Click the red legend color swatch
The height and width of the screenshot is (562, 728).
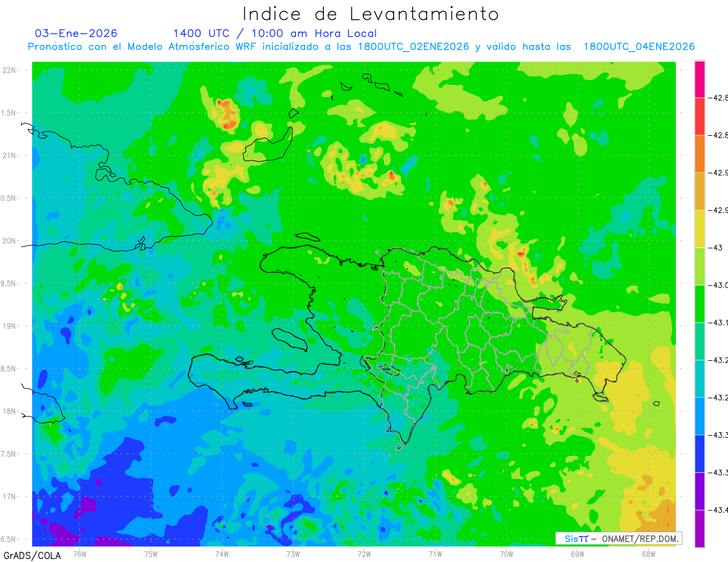point(699,116)
